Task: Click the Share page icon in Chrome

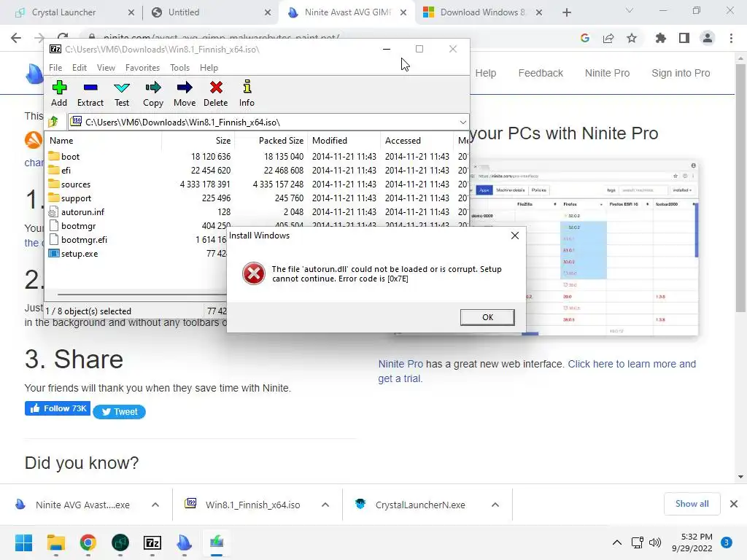Action: [608, 38]
